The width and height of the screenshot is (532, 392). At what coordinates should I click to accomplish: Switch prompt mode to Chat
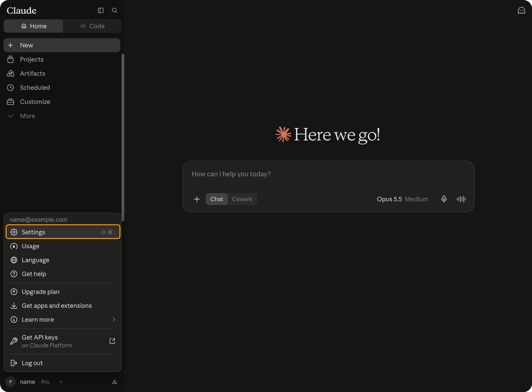[217, 199]
